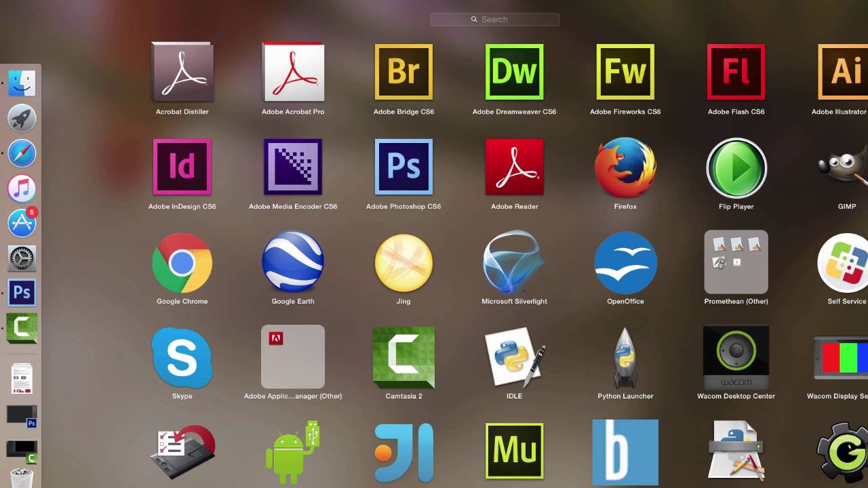The height and width of the screenshot is (488, 868).
Task: Open Microsoft Silverlight
Action: pyautogui.click(x=514, y=263)
